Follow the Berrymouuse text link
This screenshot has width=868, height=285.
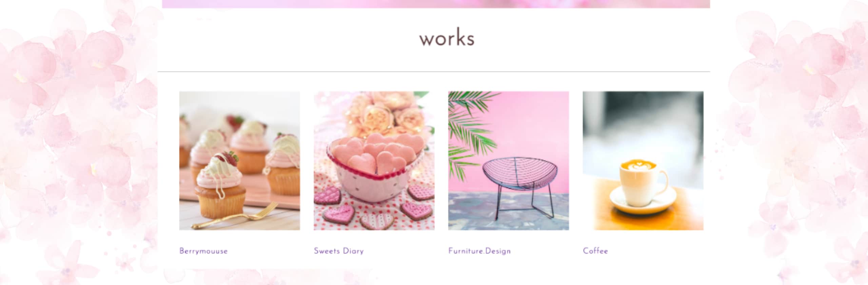[203, 251]
